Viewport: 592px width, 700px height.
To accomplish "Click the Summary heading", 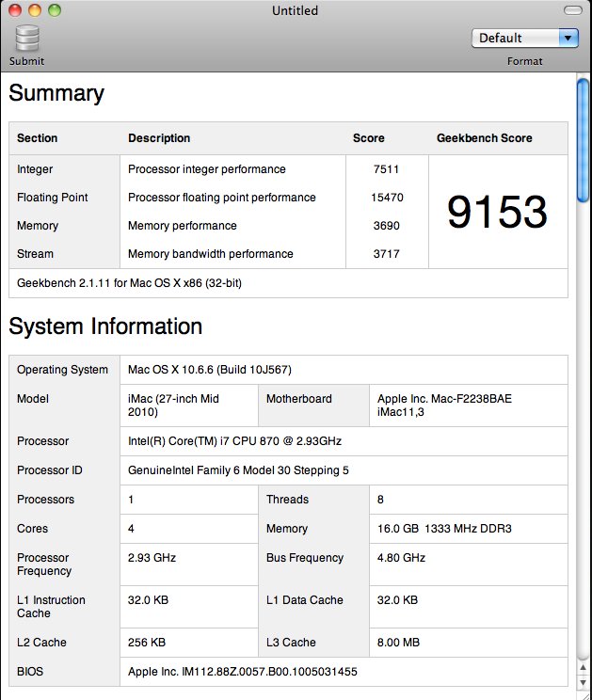I will click(56, 93).
